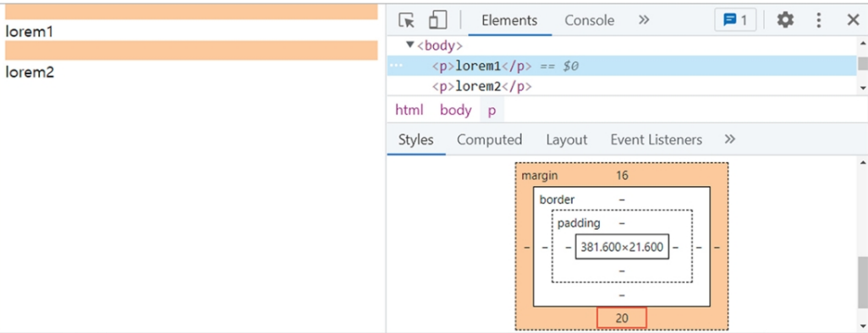Viewport: 868px width, 333px height.
Task: Click the margin-top value 16
Action: [622, 176]
